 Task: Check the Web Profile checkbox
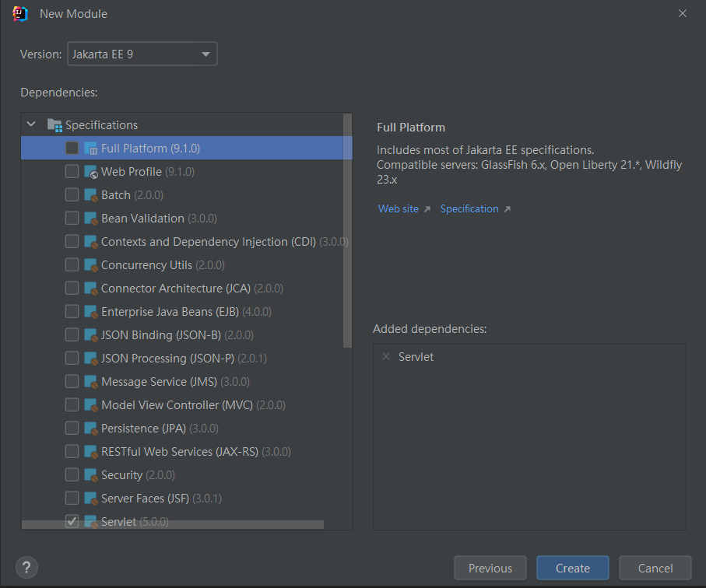pyautogui.click(x=72, y=172)
